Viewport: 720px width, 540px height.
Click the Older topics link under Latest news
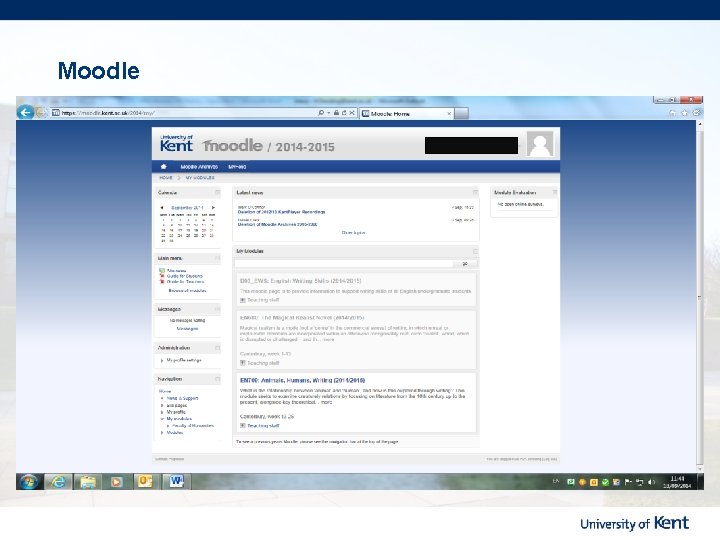point(354,233)
